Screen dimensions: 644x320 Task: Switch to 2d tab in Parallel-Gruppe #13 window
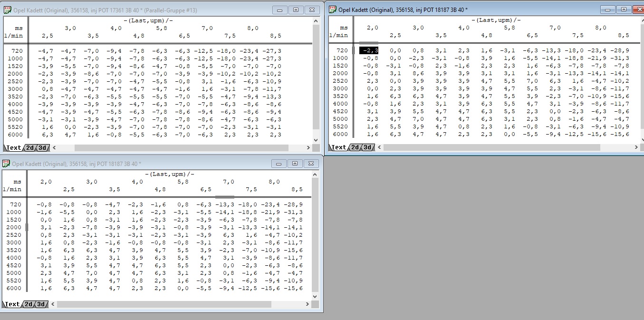pos(29,148)
